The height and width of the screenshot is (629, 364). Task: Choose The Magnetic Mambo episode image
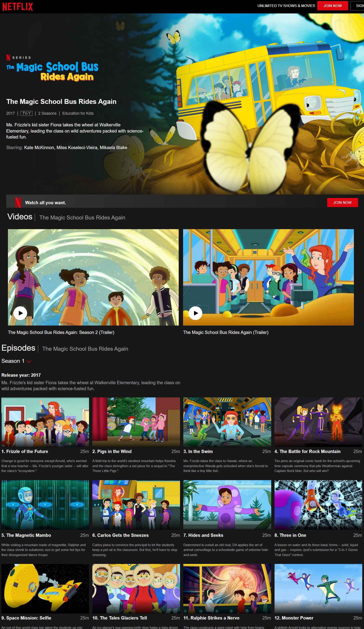(x=45, y=505)
